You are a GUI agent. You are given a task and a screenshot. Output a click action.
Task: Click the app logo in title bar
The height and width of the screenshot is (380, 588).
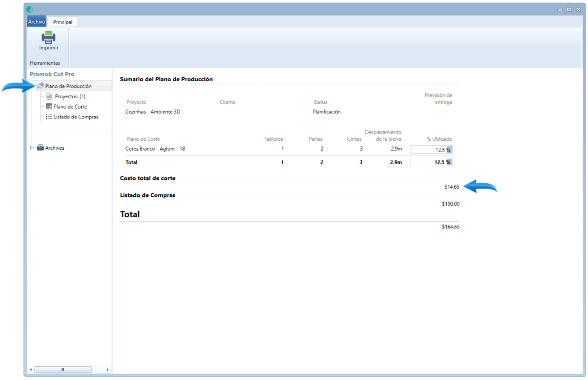point(30,9)
